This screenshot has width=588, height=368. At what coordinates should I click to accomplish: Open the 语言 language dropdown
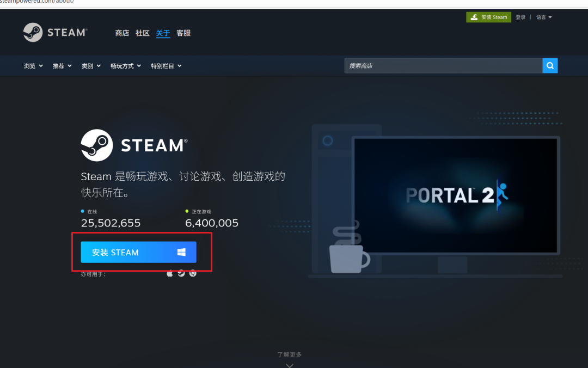(544, 17)
